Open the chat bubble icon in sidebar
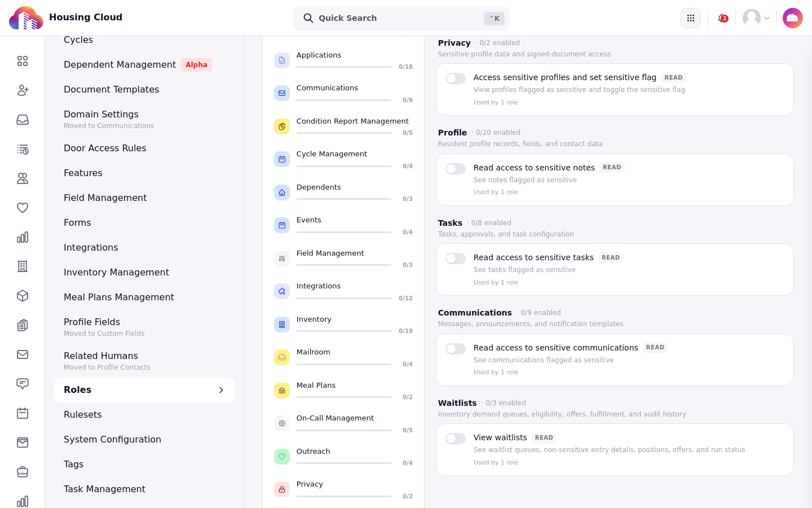The image size is (812, 508). click(23, 384)
